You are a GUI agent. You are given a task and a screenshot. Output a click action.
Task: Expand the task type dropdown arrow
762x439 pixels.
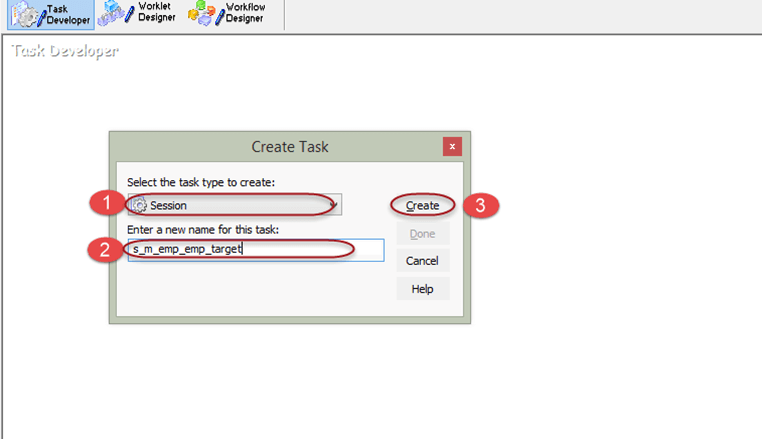click(x=334, y=205)
